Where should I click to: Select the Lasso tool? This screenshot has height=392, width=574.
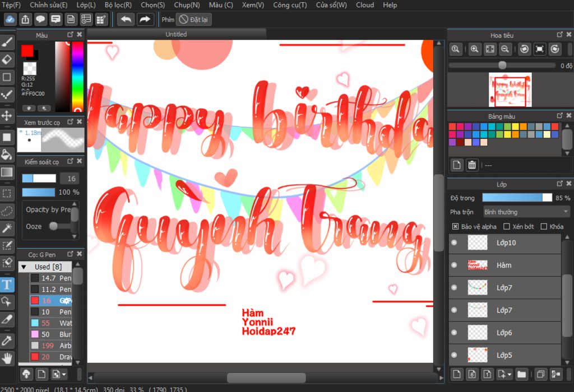pyautogui.click(x=7, y=211)
